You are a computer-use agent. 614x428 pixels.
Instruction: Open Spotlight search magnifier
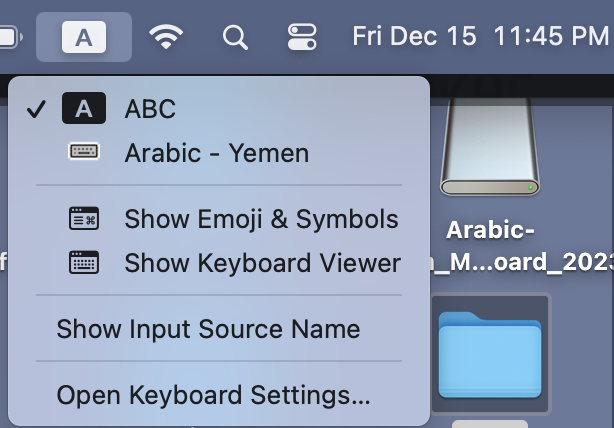pyautogui.click(x=235, y=38)
